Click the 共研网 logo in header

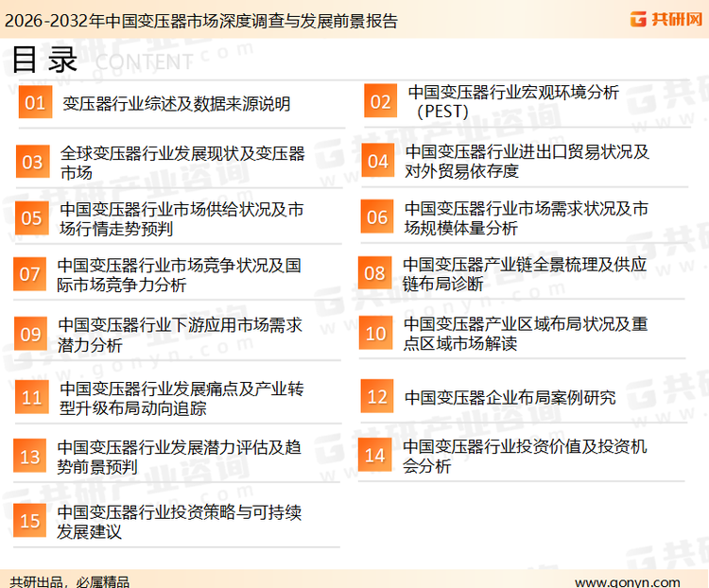[666, 19]
